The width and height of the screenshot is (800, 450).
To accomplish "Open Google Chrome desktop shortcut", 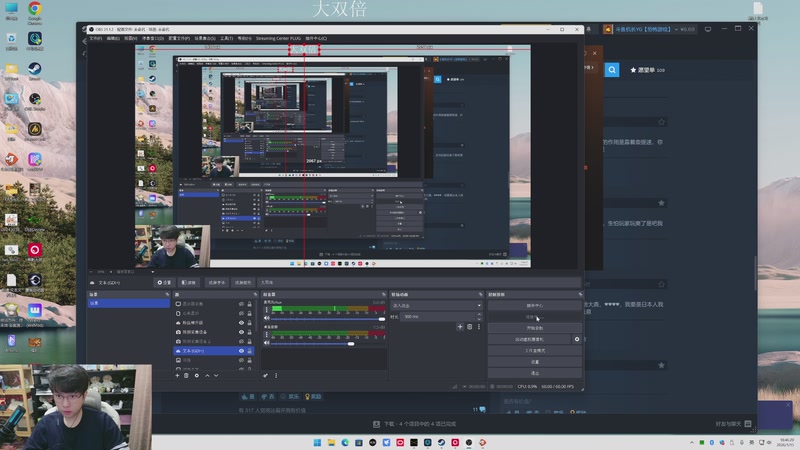I will 35,13.
